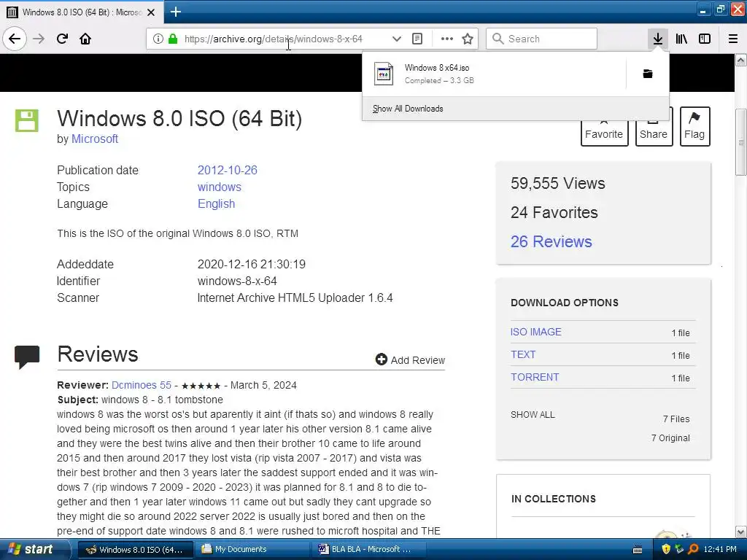Click the page scrollbar down arrow

coord(741,532)
